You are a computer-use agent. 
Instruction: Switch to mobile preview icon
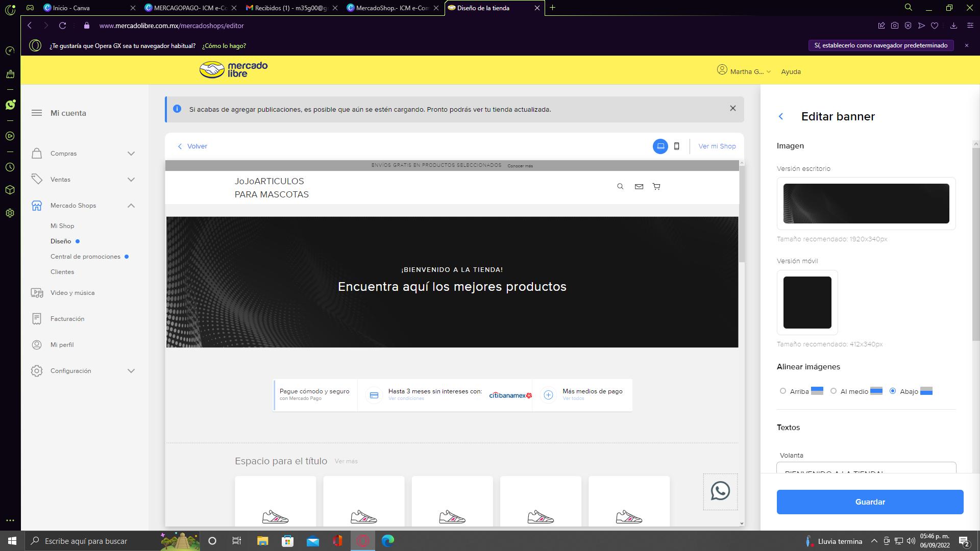(677, 146)
